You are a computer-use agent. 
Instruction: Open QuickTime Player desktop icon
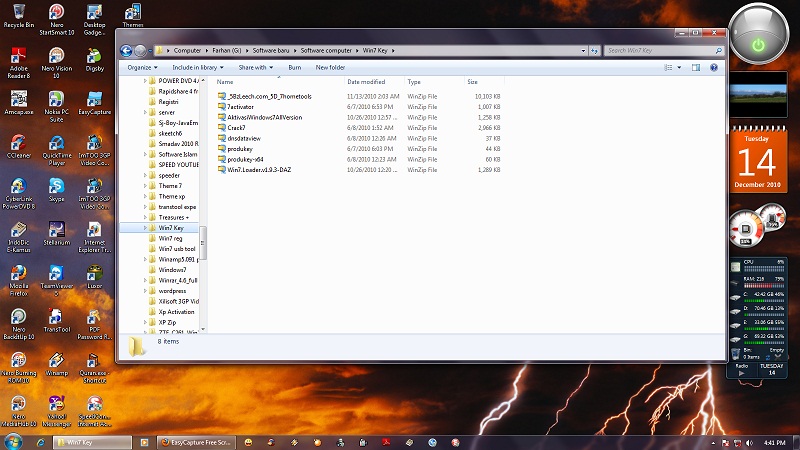(57, 150)
